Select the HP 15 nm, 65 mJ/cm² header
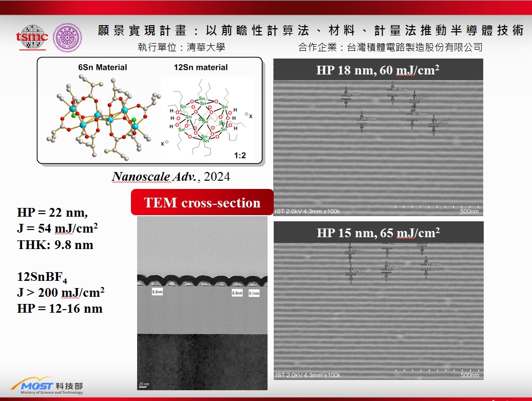This screenshot has width=532, height=401. click(378, 233)
